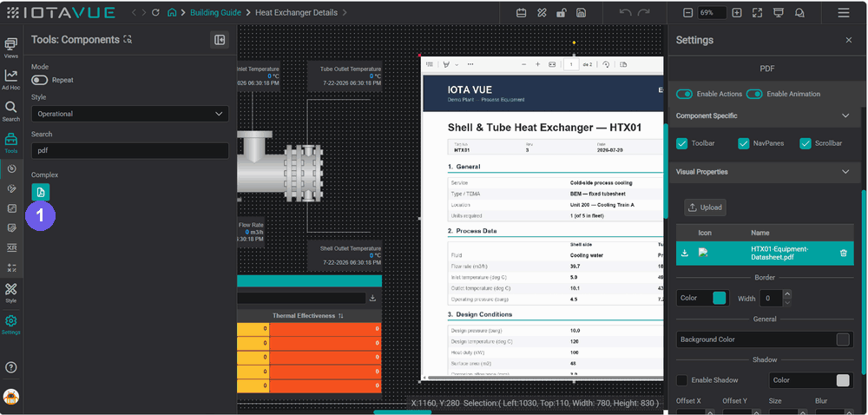868x415 pixels.
Task: Download the HTX01-Equipment-Datasheet.pdf file
Action: click(x=685, y=253)
